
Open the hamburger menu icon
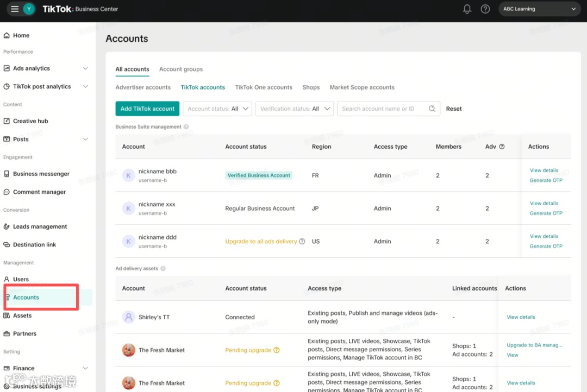pos(15,9)
